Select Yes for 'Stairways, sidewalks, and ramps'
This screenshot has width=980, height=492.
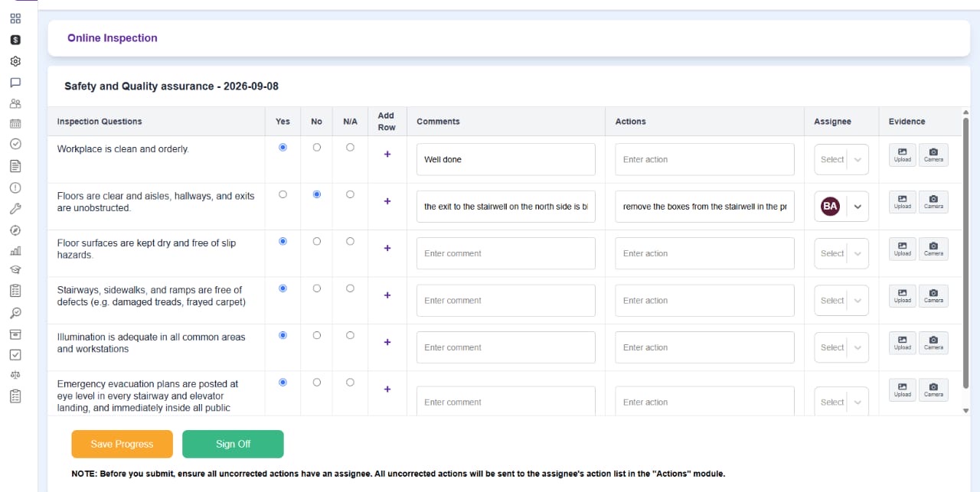(283, 288)
